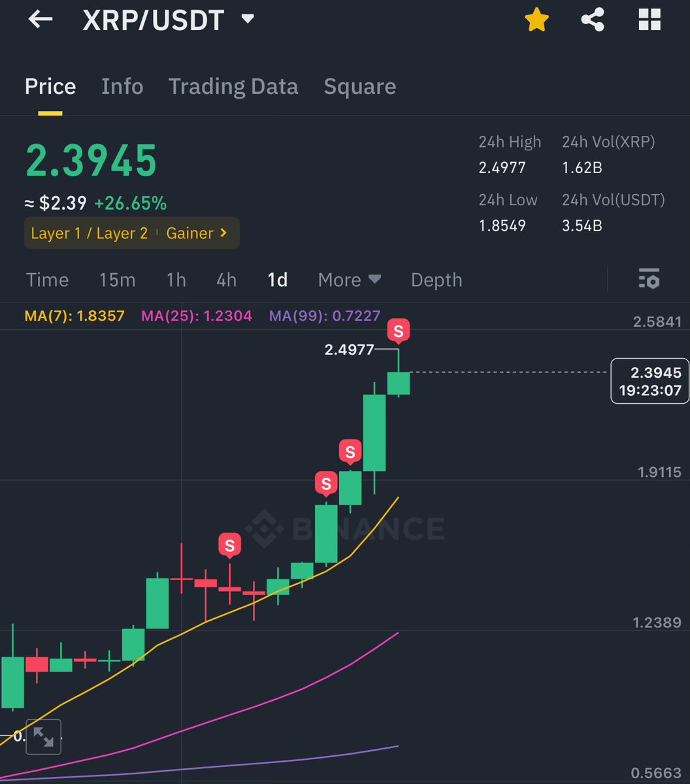Expand chart to fullscreen with arrows icon
Screen dimensions: 690x784
(x=44, y=737)
